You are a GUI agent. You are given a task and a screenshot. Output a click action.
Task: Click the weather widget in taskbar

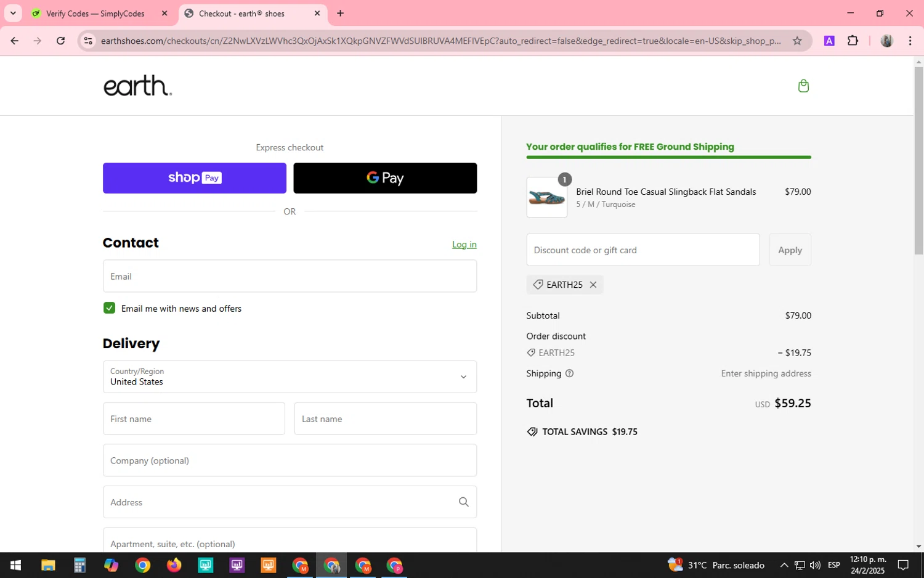pos(716,565)
